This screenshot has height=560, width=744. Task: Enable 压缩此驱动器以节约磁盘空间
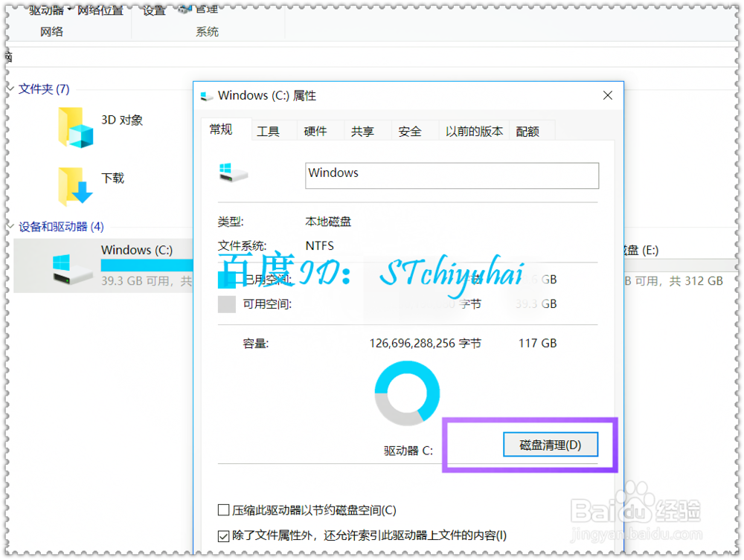(x=224, y=509)
